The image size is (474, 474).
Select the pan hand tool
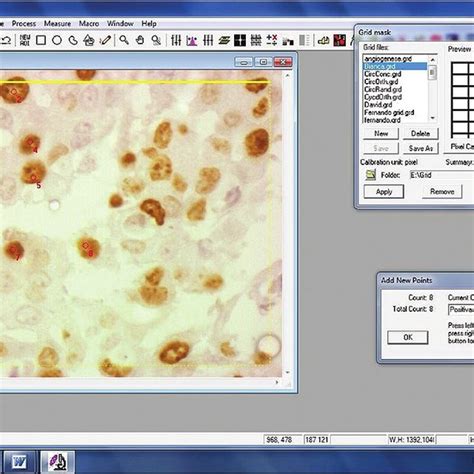pos(140,40)
